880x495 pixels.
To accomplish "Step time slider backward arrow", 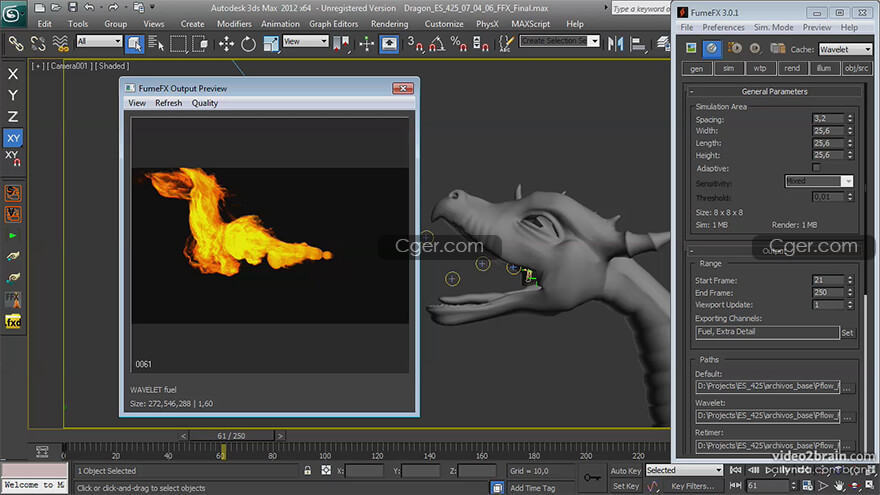I will 183,436.
